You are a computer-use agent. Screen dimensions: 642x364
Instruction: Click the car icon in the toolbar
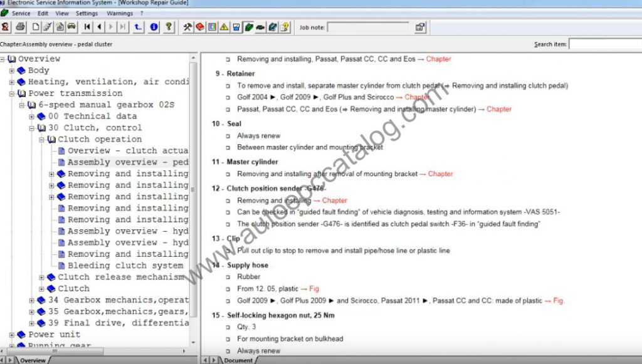71,27
